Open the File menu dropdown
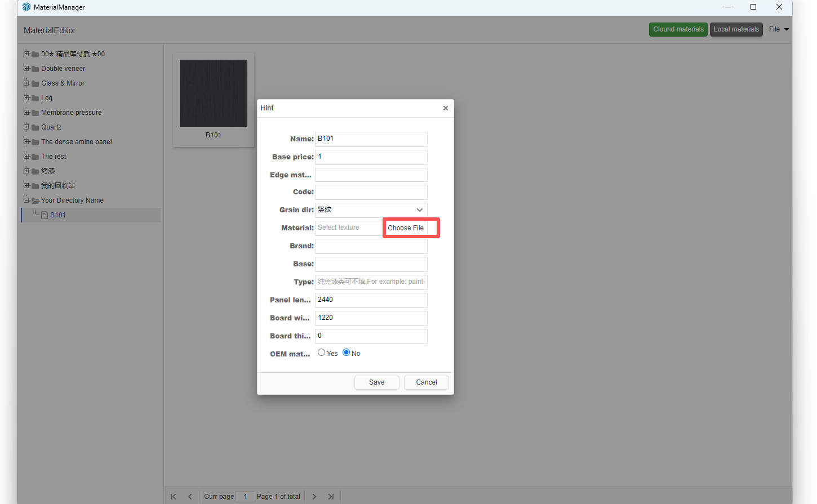 (x=779, y=29)
